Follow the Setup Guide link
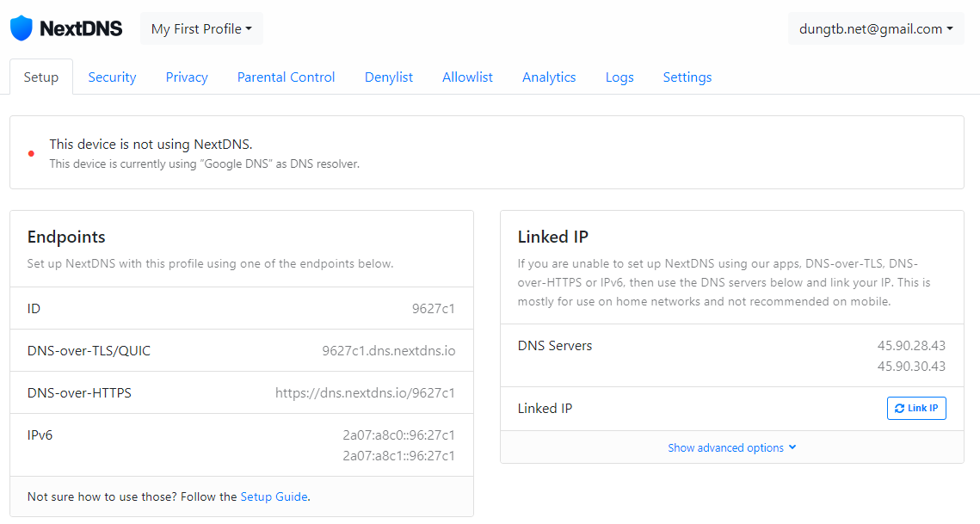 [274, 496]
